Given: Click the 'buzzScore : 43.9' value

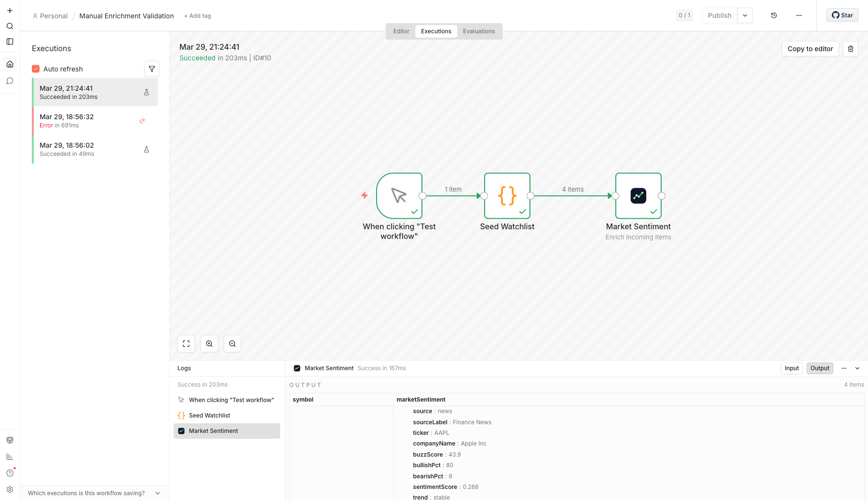Looking at the screenshot, I should [437, 455].
